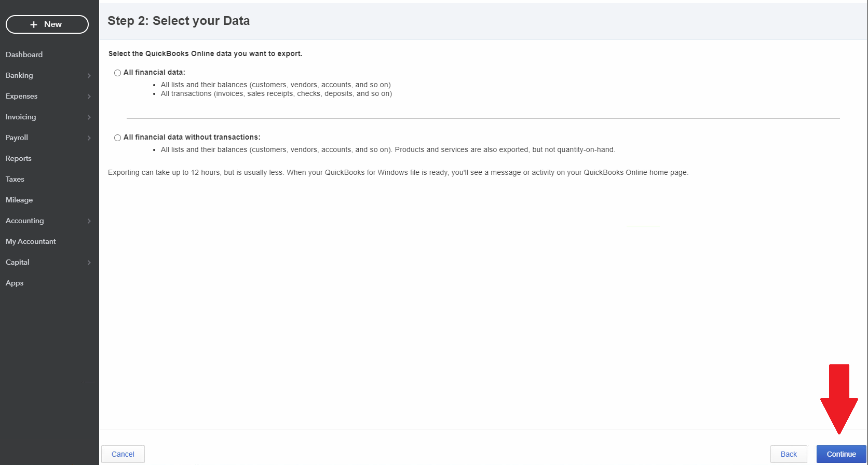Select All financial data without transactions radio

[x=117, y=138]
